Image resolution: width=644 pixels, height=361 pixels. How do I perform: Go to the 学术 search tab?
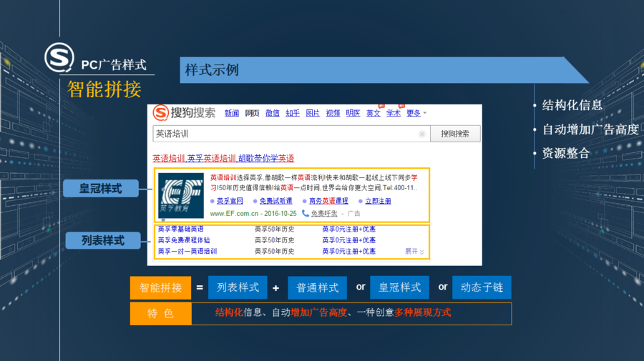pyautogui.click(x=393, y=113)
